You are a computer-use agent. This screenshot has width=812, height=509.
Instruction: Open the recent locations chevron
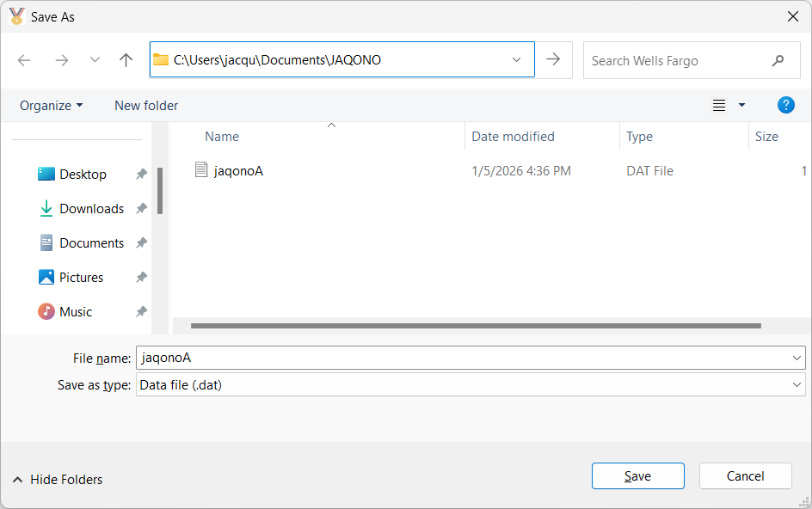[95, 60]
